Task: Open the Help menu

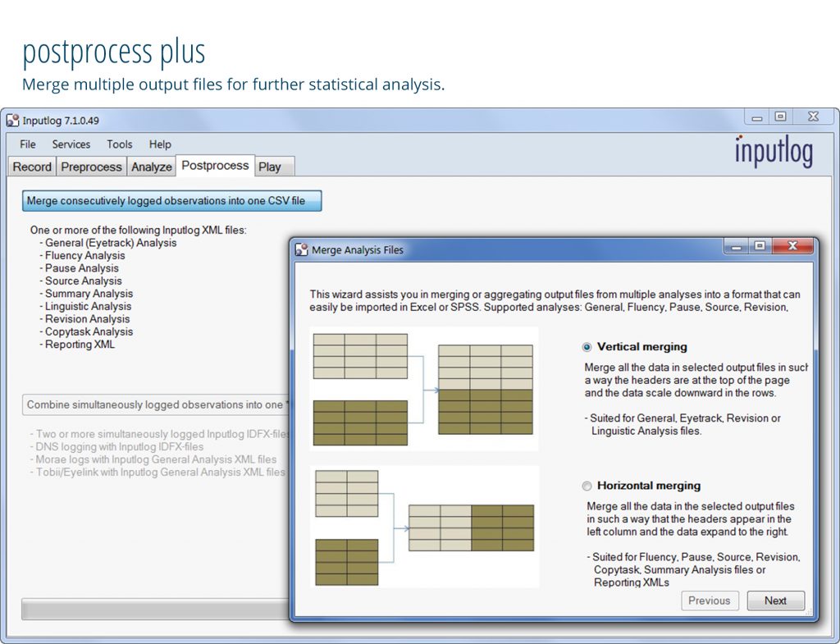Action: [x=160, y=144]
